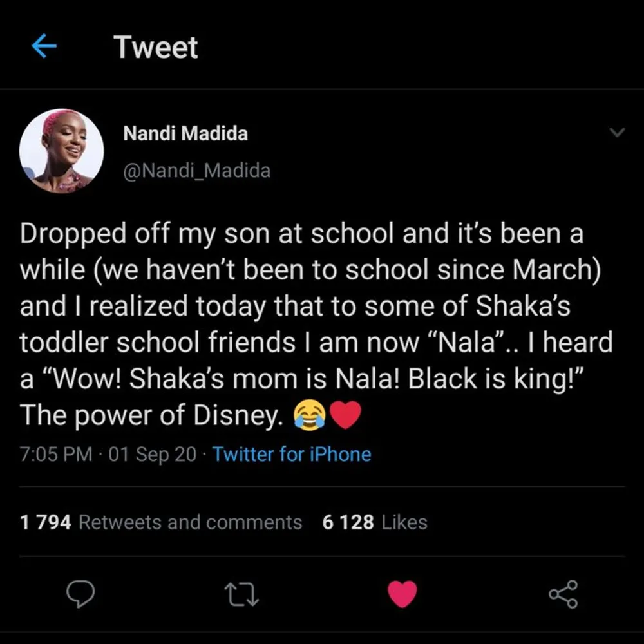Viewport: 644px width, 644px height.
Task: Open the Nandi Madida display name
Action: (185, 134)
